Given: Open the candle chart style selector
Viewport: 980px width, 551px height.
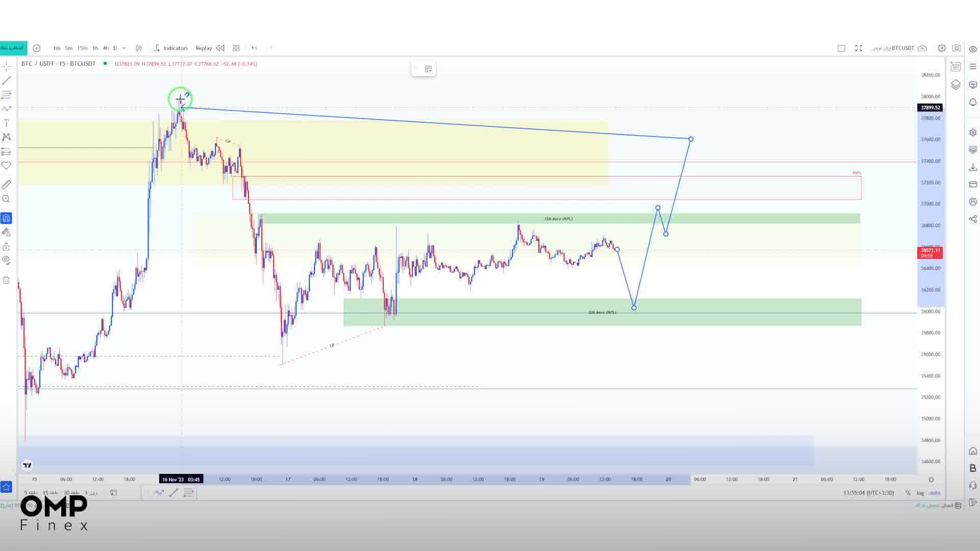Looking at the screenshot, I should pos(139,48).
